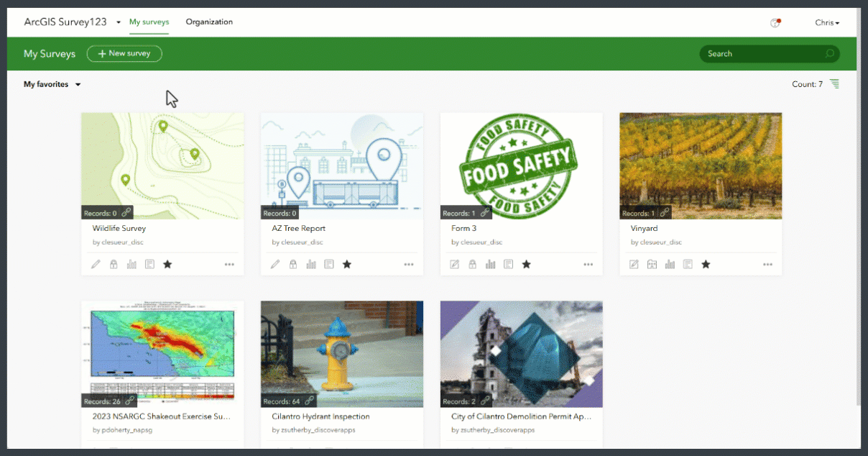Open Data icon on AZ Tree Report card
Image resolution: width=868 pixels, height=456 pixels.
pos(329,265)
